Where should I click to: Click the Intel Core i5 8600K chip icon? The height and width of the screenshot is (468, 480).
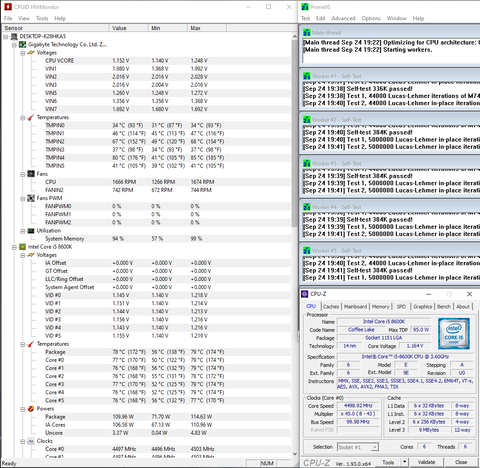[x=22, y=247]
